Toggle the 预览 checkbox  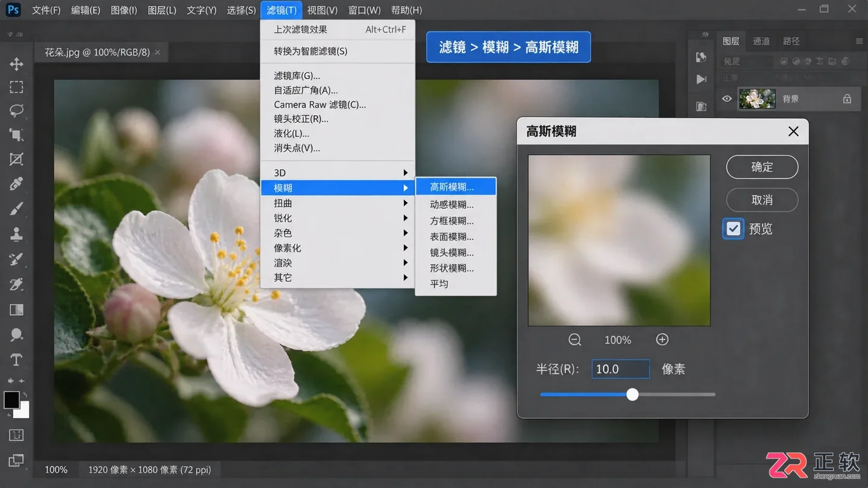733,229
